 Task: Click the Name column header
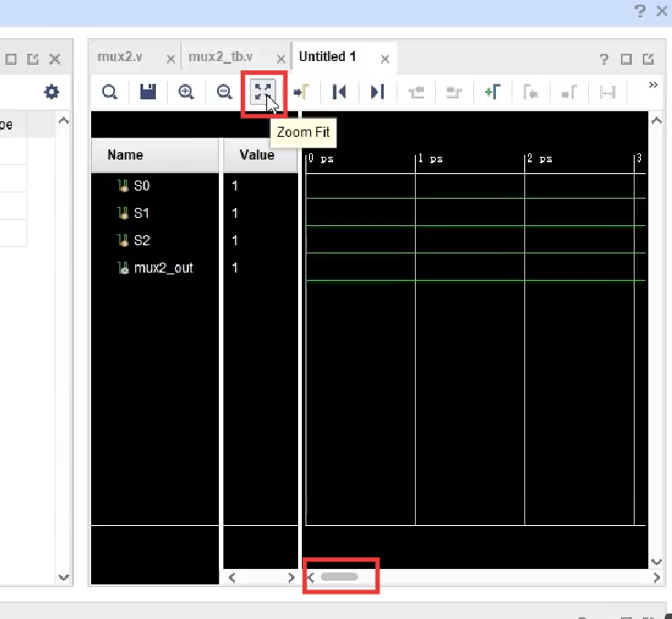click(x=155, y=155)
